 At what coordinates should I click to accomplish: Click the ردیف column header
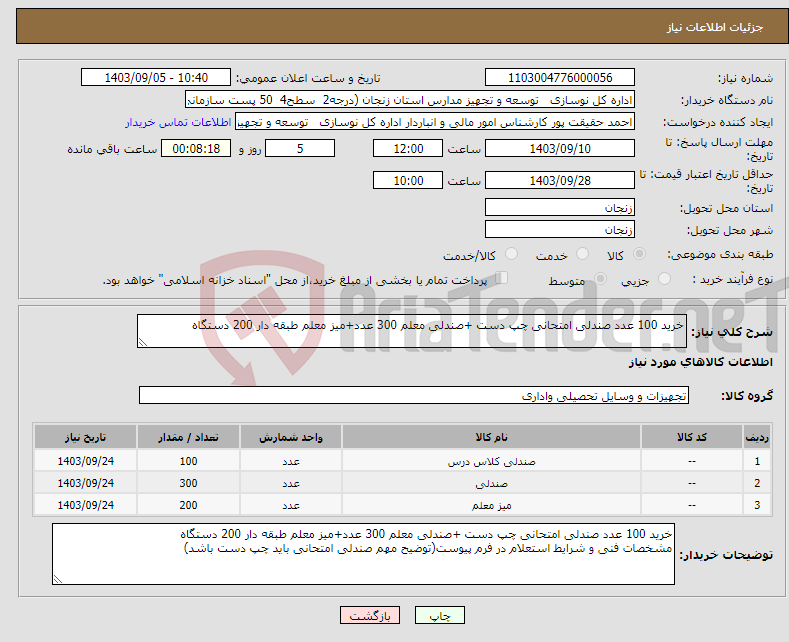point(757,437)
